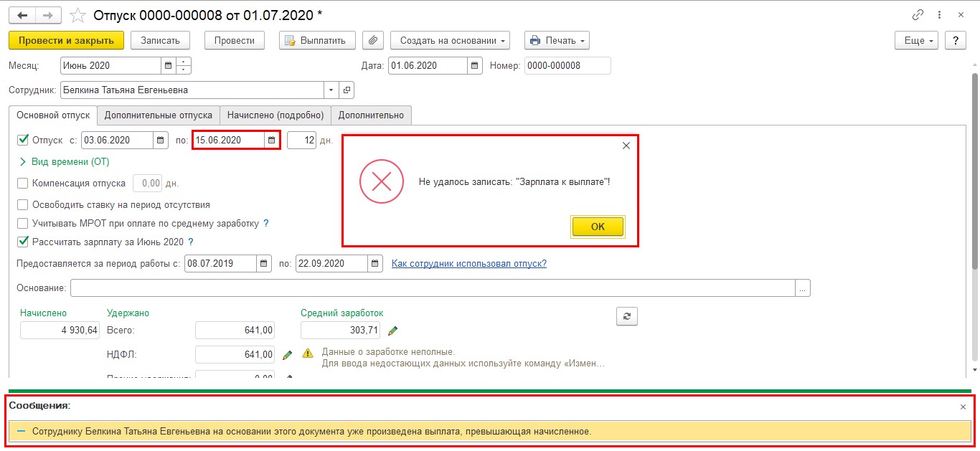Click Провести и закрыть button
The width and height of the screenshot is (980, 451).
pyautogui.click(x=66, y=41)
